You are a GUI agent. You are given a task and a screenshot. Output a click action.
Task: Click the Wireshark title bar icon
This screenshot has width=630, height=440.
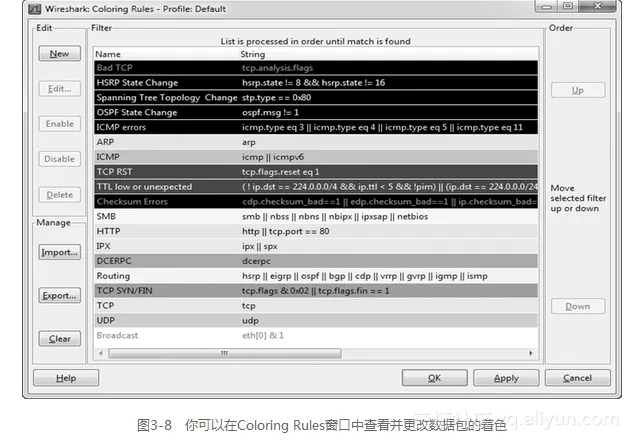pos(35,9)
